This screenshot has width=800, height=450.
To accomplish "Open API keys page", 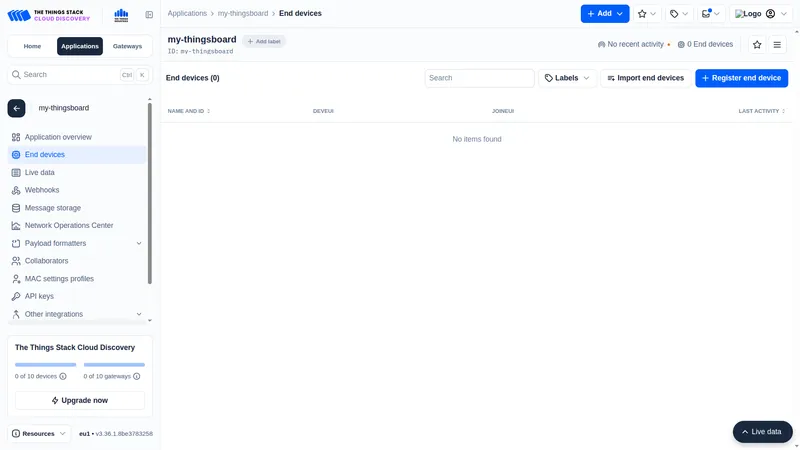I will (77, 296).
